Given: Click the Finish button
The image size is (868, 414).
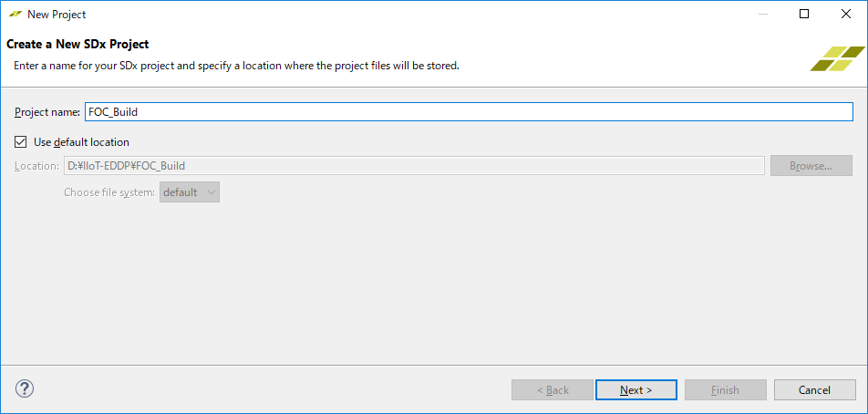Looking at the screenshot, I should 725,390.
